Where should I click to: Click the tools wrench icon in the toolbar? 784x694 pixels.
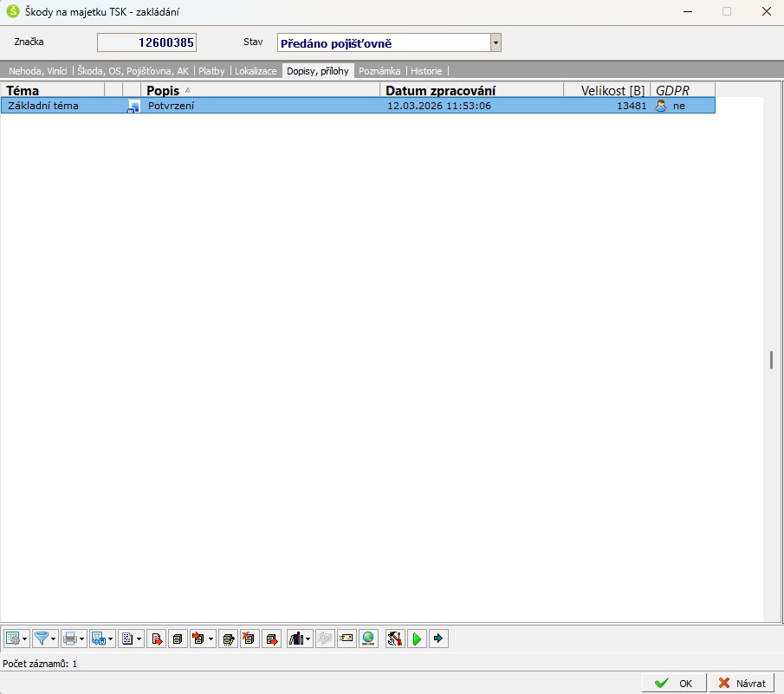(x=395, y=639)
